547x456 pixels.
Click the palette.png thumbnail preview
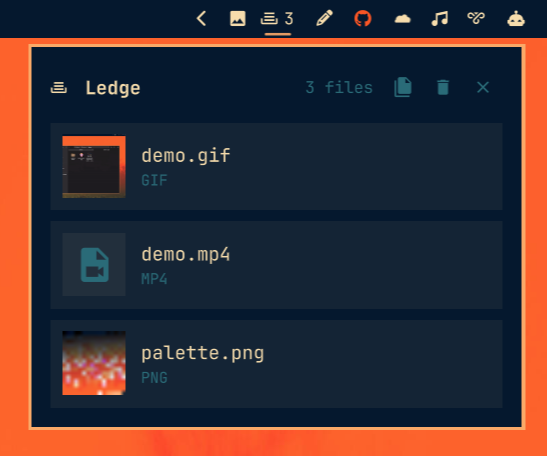tap(94, 363)
